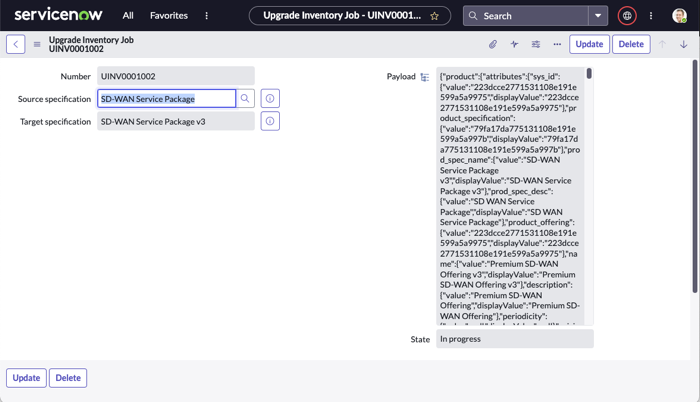Click the Target specification label
This screenshot has height=402, width=700.
[x=55, y=122]
